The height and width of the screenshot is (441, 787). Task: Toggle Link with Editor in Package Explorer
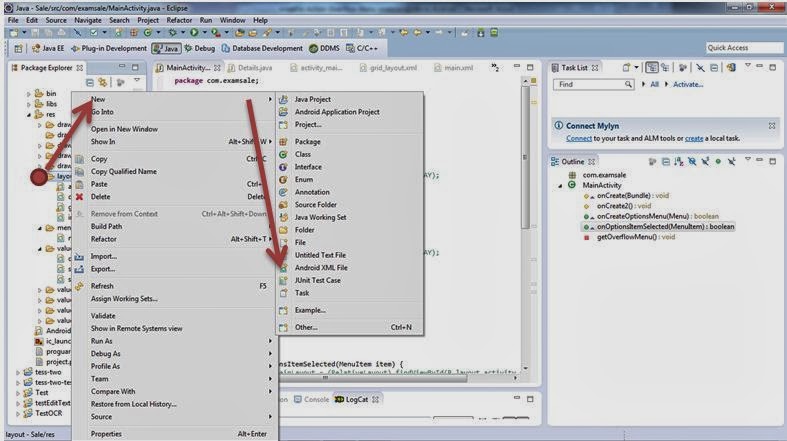click(x=103, y=82)
